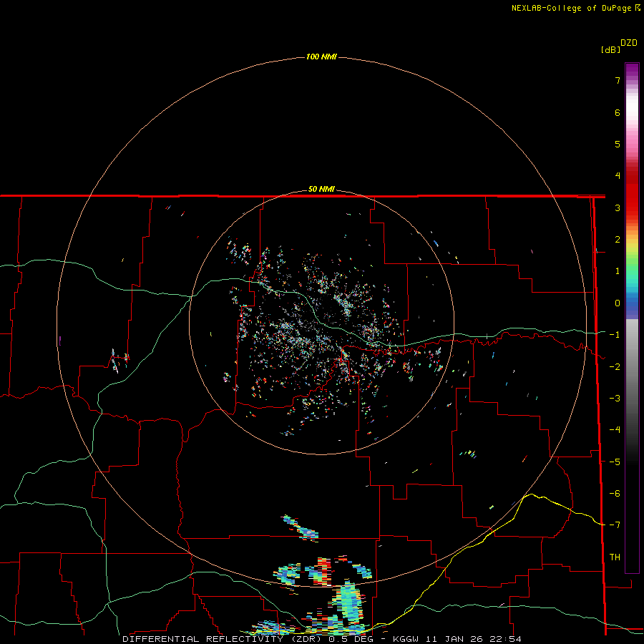Image resolution: width=644 pixels, height=644 pixels.
Task: Click the 1 value on color scale
Action: click(618, 271)
